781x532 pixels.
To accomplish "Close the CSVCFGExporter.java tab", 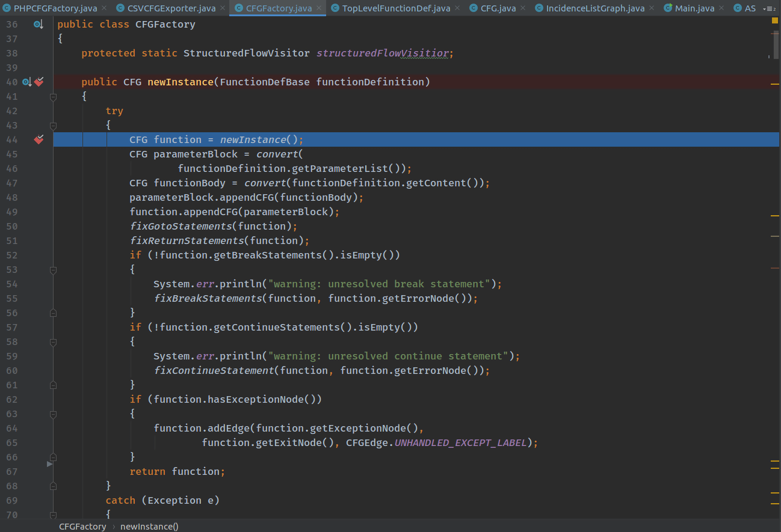I will 222,8.
